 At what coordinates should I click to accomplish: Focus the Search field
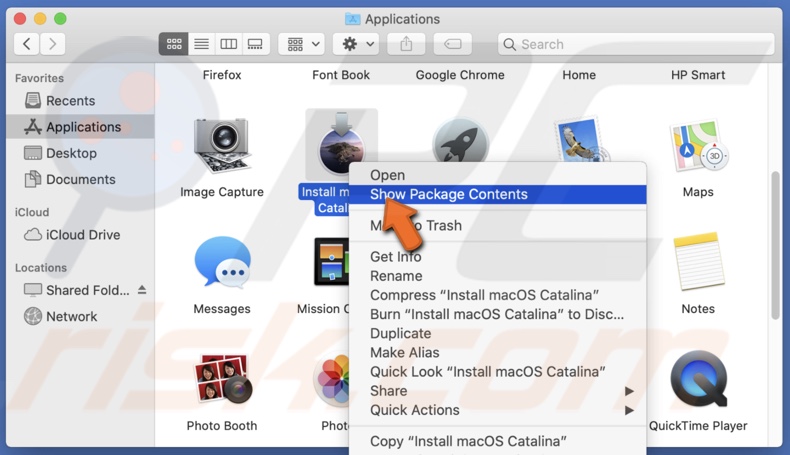636,44
